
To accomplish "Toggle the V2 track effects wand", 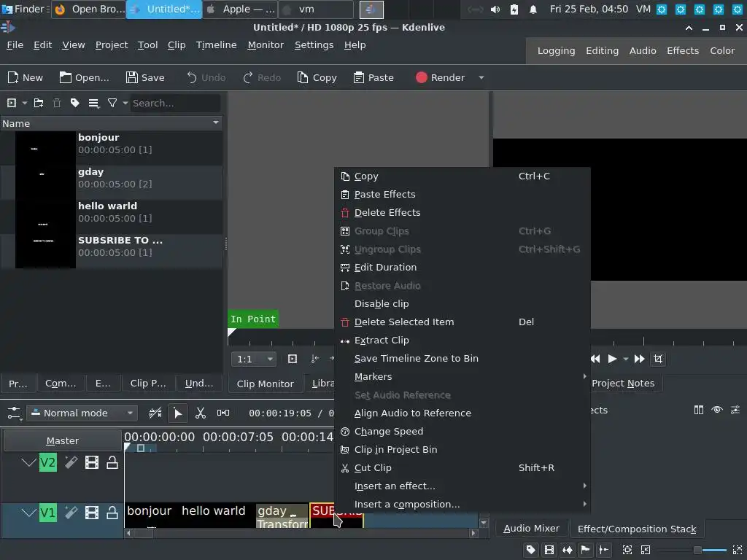I will pyautogui.click(x=71, y=462).
